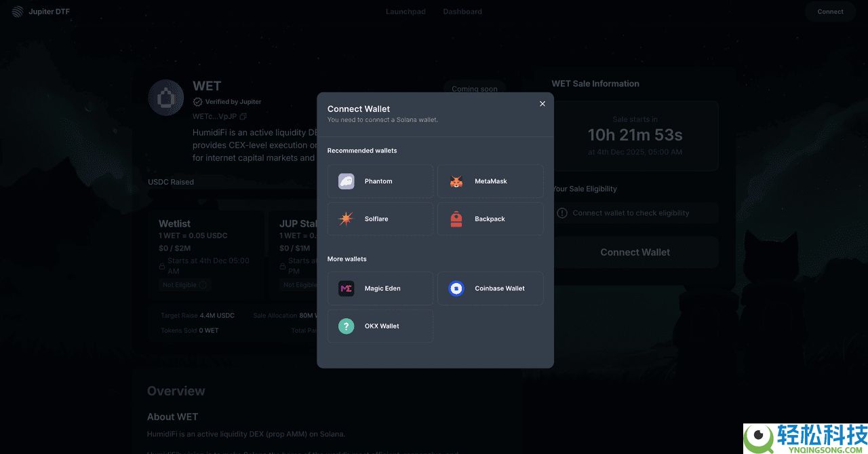Screen dimensions: 868x454
Task: Open the Launchpad nav item
Action: click(406, 12)
